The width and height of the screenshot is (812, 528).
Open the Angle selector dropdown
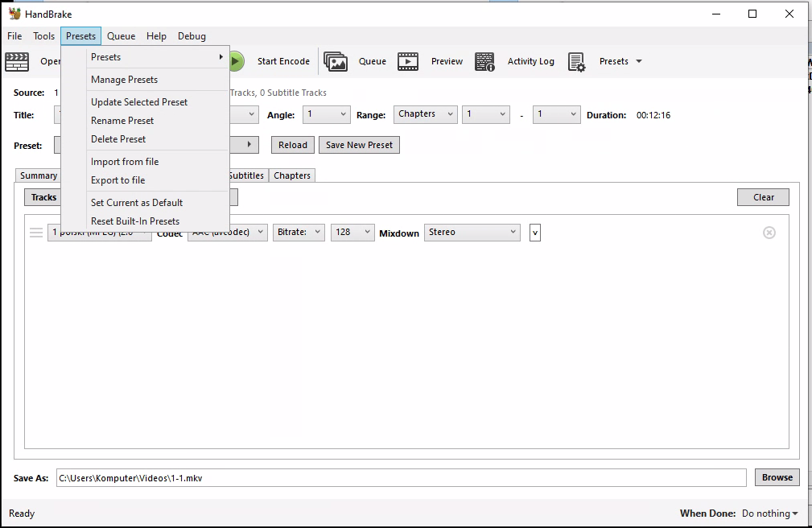coord(326,114)
